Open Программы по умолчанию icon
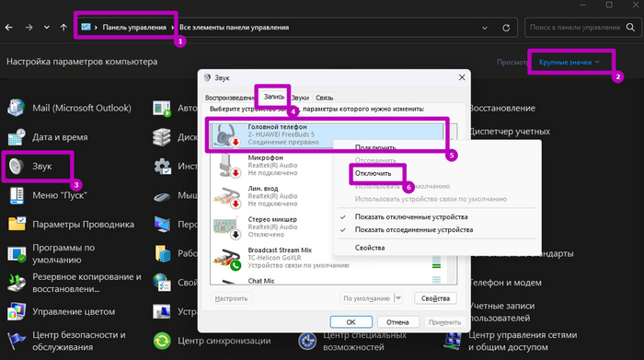The height and width of the screenshot is (360, 644). click(x=17, y=253)
